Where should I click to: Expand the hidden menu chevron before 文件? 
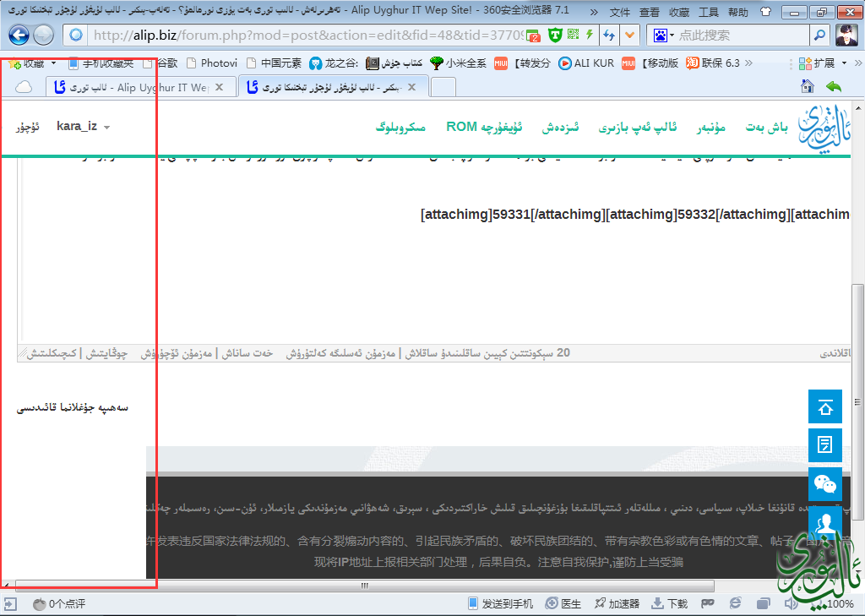click(594, 12)
